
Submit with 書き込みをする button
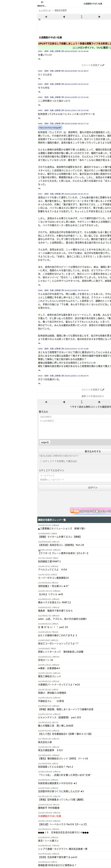coord(75,451)
